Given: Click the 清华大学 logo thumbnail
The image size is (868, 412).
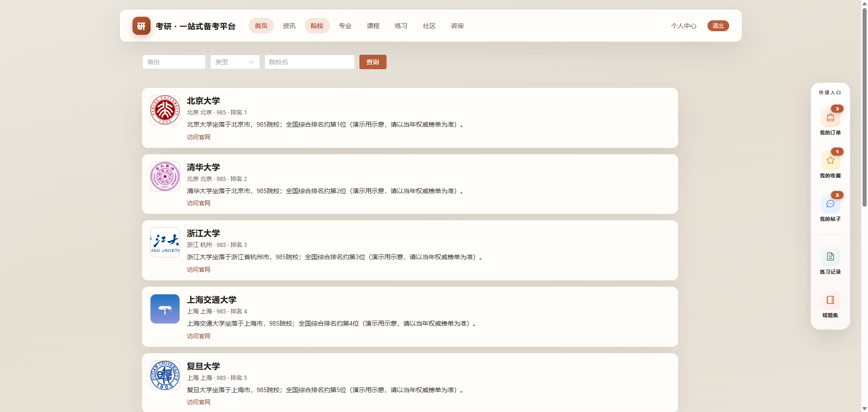Looking at the screenshot, I should (x=165, y=176).
